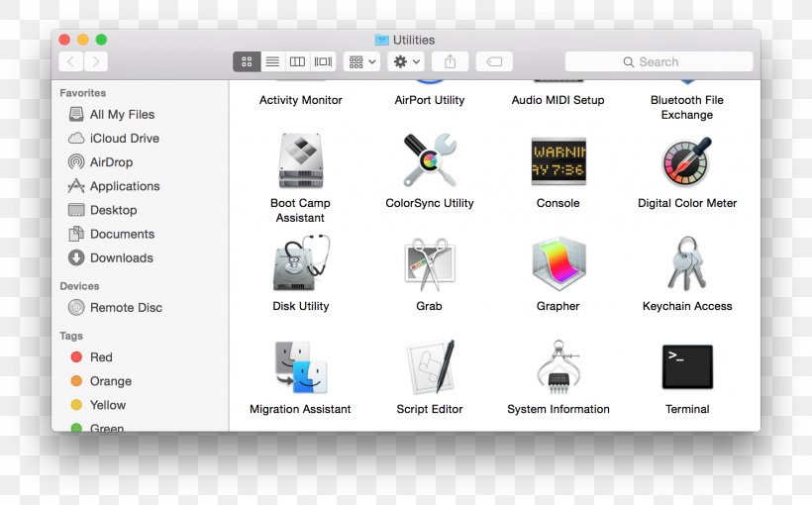Viewport: 812px width, 505px height.
Task: Switch to list view
Action: click(x=272, y=61)
